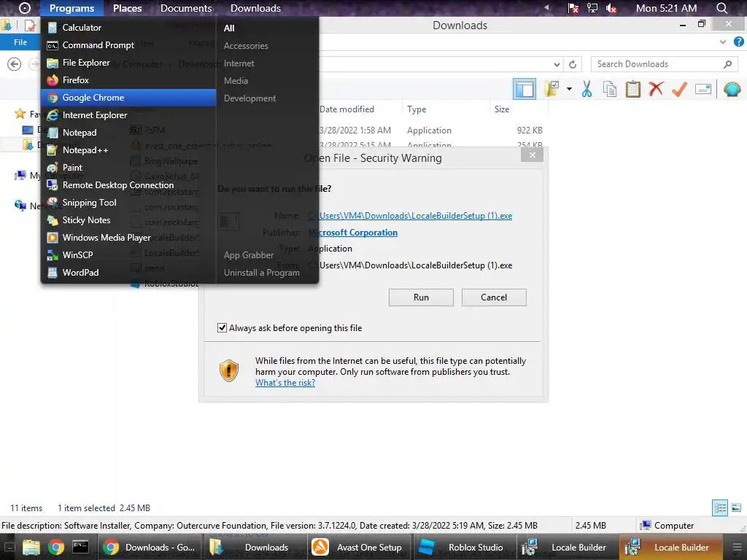The width and height of the screenshot is (747, 560).
Task: Click the pinned Chrome taskbar icon
Action: [x=55, y=548]
